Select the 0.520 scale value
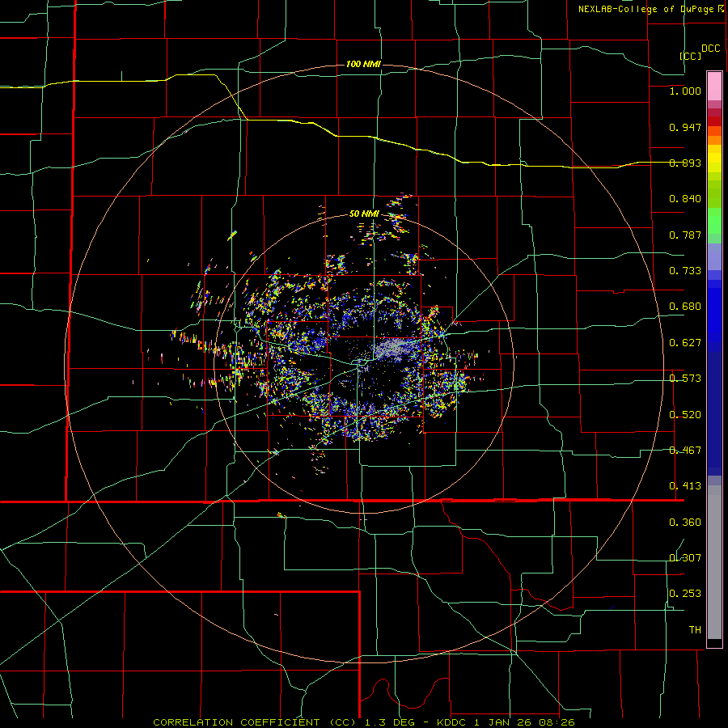This screenshot has height=728, width=728. [685, 415]
